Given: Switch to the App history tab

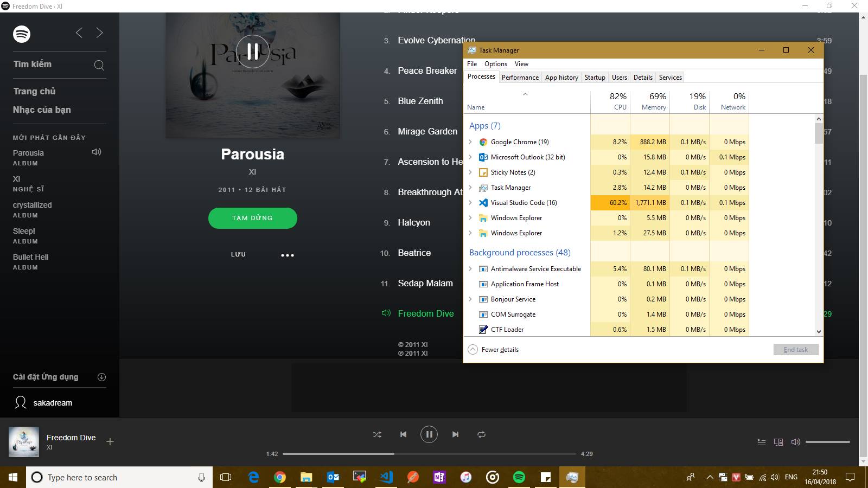Looking at the screenshot, I should [x=561, y=78].
